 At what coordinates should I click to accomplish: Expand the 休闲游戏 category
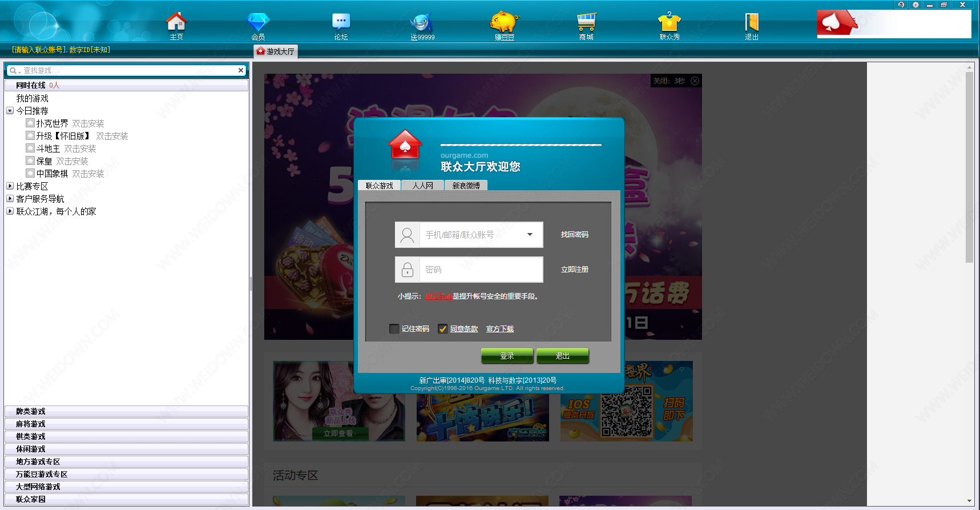point(126,449)
